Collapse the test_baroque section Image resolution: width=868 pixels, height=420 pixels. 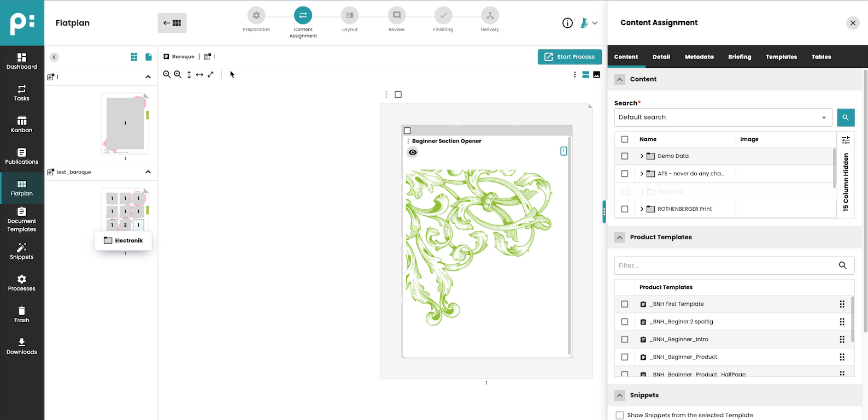[x=148, y=172]
